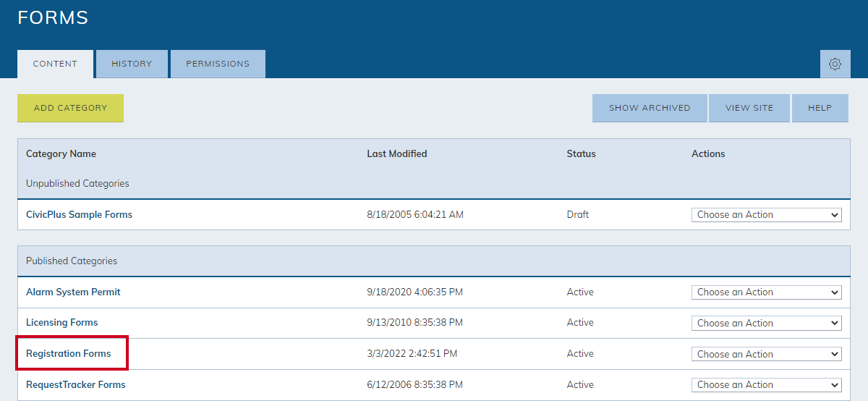Screen dimensions: 868x401
Task: Click the Draft status text
Action: (x=578, y=214)
